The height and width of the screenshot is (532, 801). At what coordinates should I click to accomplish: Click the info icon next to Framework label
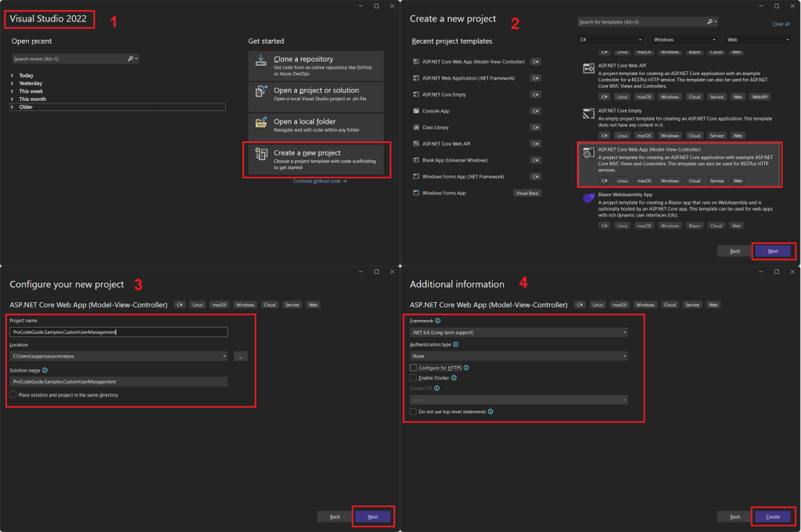click(438, 321)
